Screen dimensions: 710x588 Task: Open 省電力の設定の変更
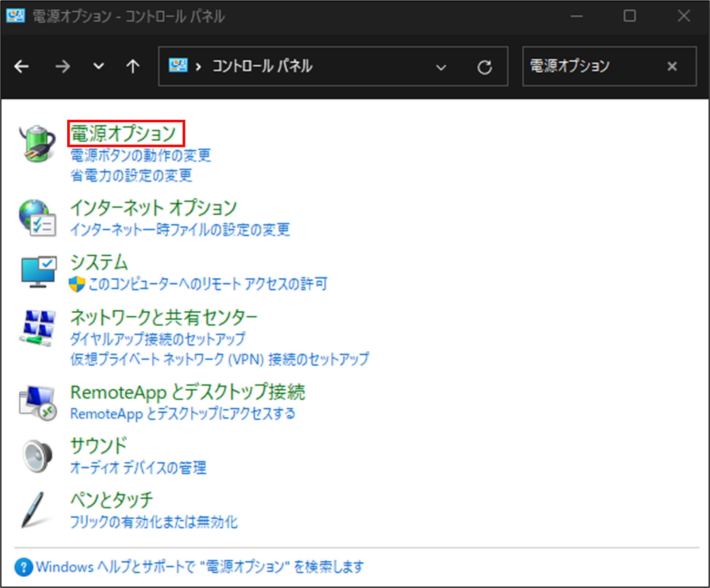point(131,175)
